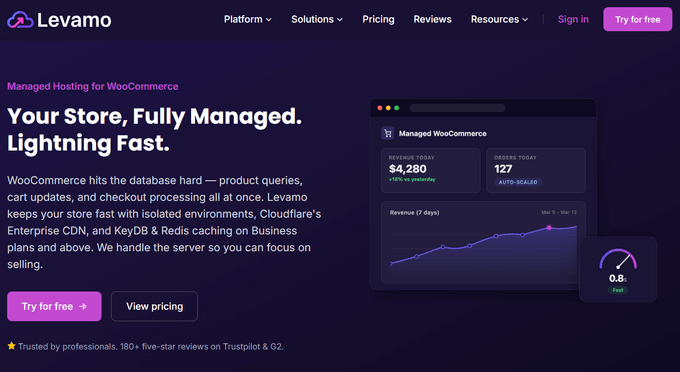The image size is (680, 372).
Task: Click the 0.8s load time value
Action: 618,278
